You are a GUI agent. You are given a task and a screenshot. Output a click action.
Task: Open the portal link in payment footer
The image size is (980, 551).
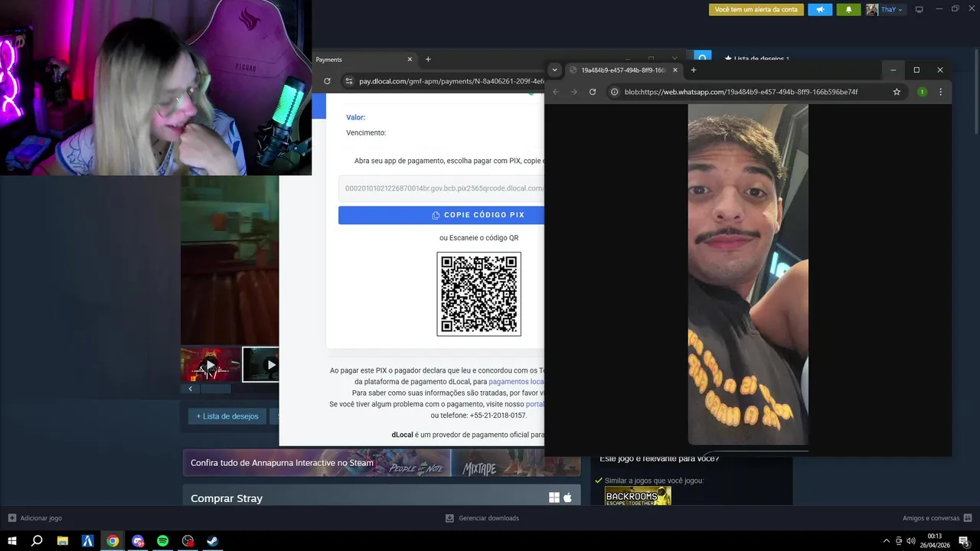tap(534, 404)
